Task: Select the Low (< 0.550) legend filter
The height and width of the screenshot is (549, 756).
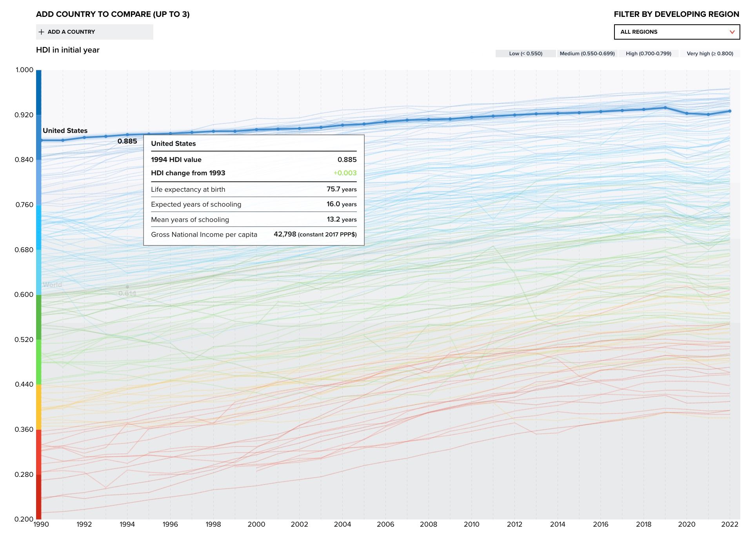Action: [525, 54]
